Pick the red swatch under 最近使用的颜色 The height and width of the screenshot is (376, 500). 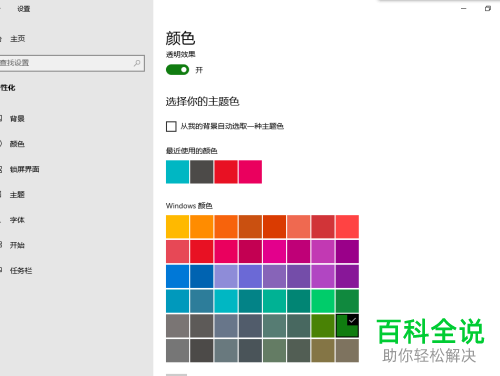click(x=226, y=172)
